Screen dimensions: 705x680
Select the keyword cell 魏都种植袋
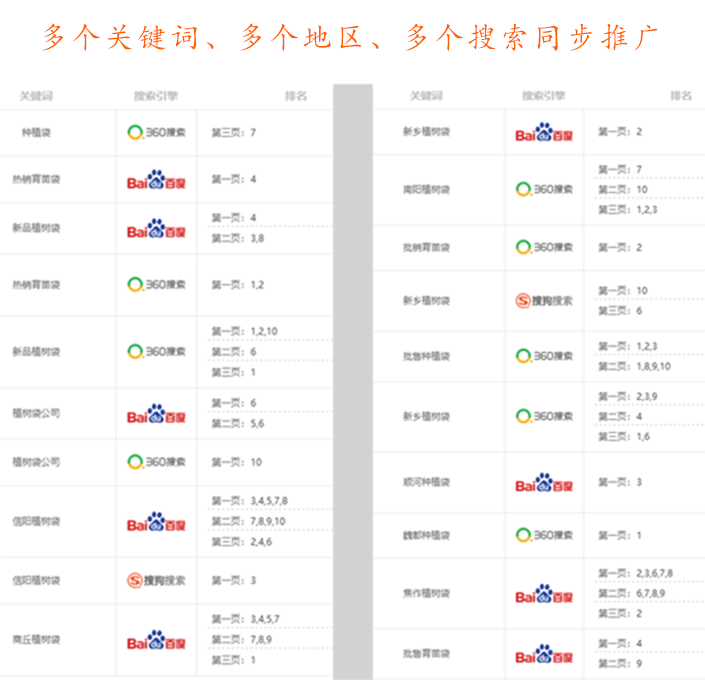tap(426, 535)
